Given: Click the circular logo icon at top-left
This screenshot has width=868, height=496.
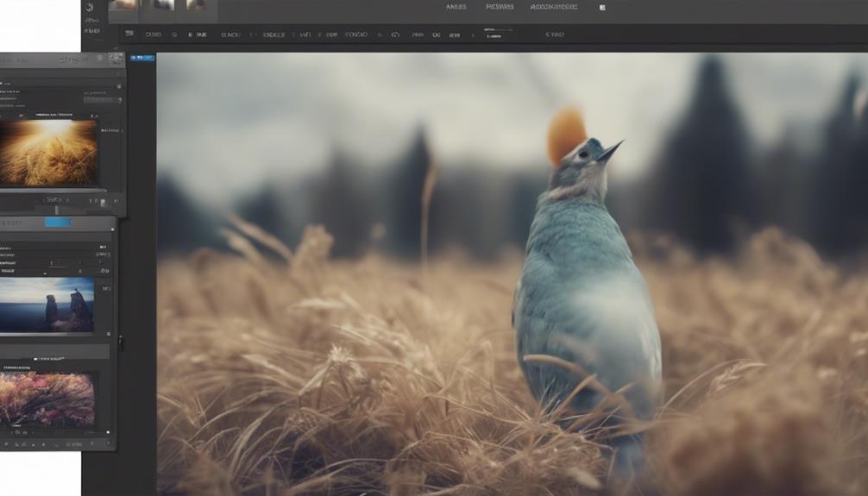Looking at the screenshot, I should pos(90,7).
